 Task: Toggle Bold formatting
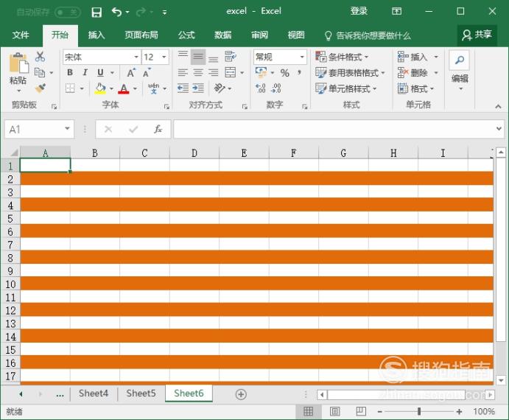(x=70, y=72)
